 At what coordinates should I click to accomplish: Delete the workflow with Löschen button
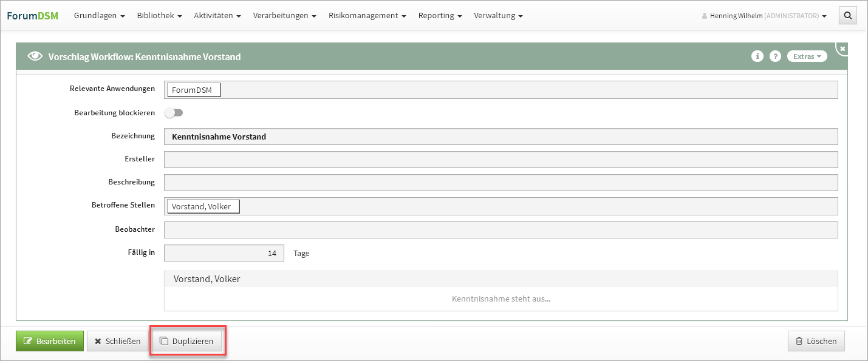(x=816, y=341)
